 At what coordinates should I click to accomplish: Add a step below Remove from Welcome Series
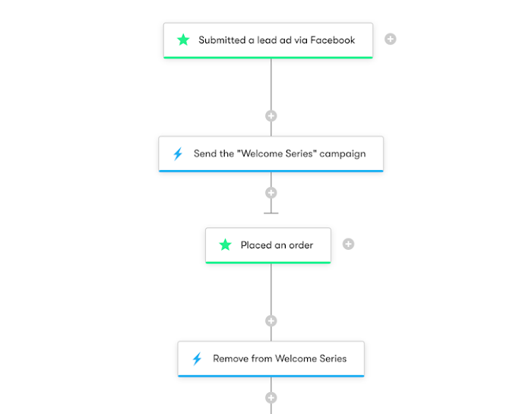coord(271,398)
